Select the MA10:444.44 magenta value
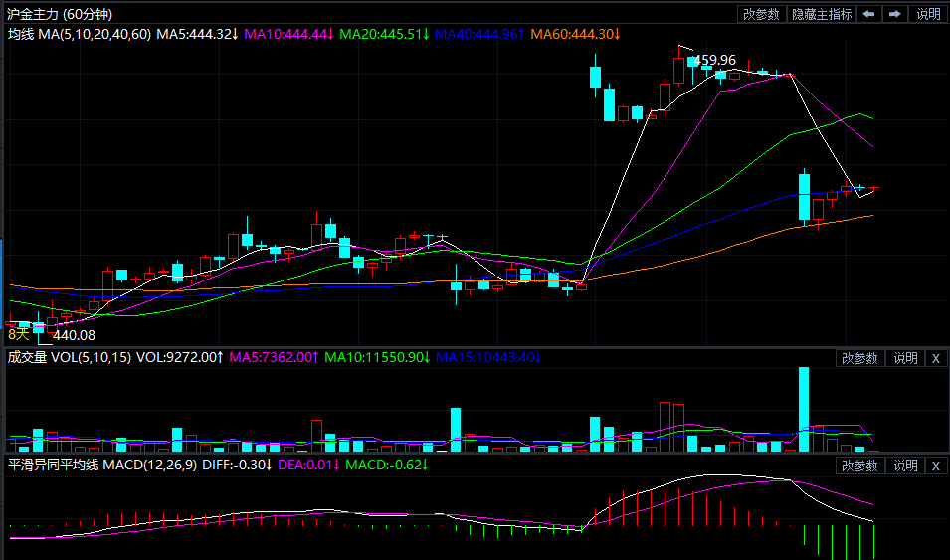 (289, 34)
